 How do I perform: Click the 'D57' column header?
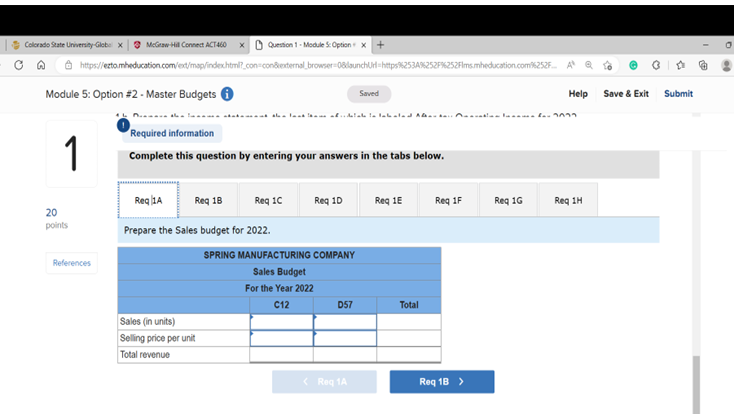pos(345,305)
